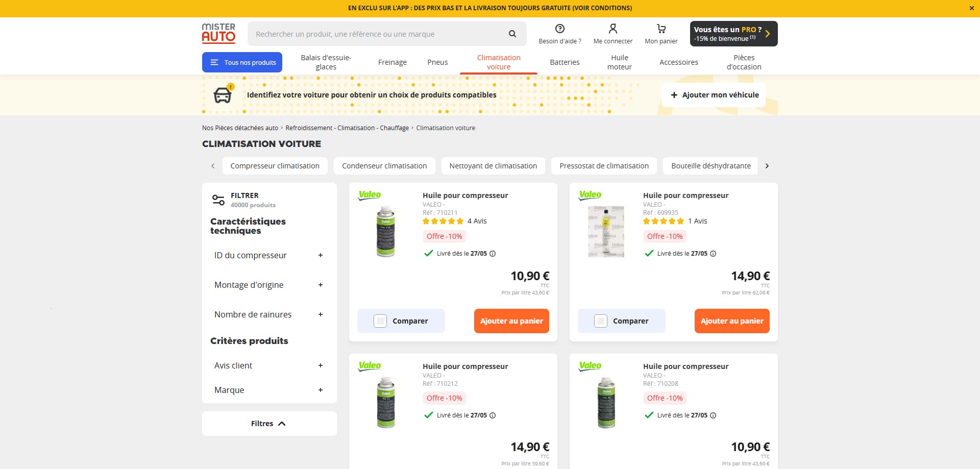Click the star rating for Réf 710211
980x469 pixels.
tap(443, 221)
